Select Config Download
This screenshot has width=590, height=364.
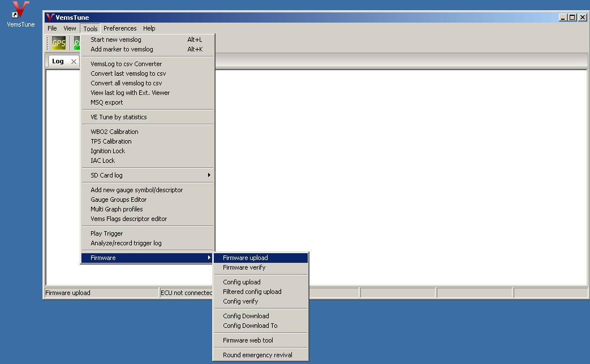click(260, 316)
